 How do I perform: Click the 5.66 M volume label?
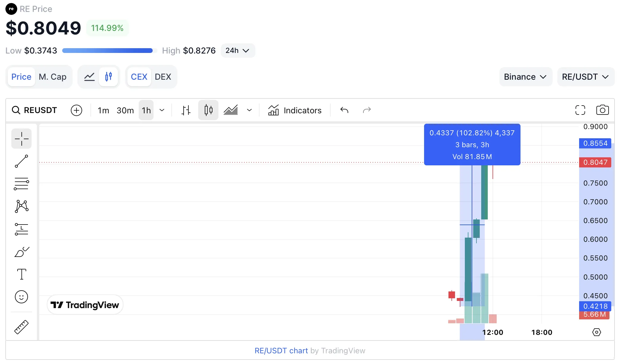tap(595, 315)
